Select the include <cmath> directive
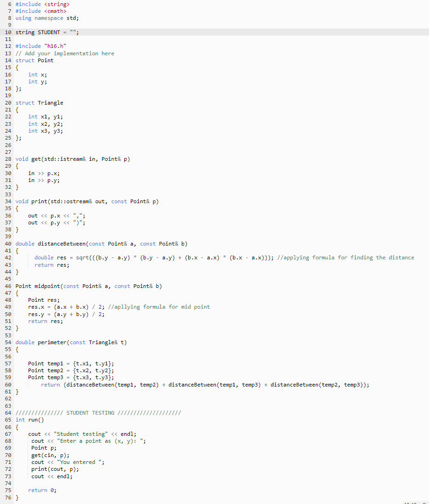429x504 pixels. 44,11
